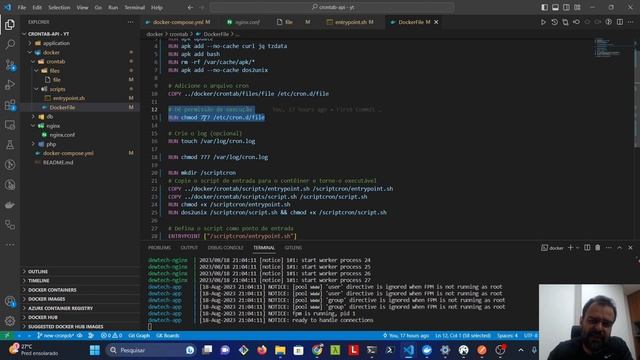This screenshot has height=360, width=640.
Task: Open customize layout options
Action: (577, 7)
